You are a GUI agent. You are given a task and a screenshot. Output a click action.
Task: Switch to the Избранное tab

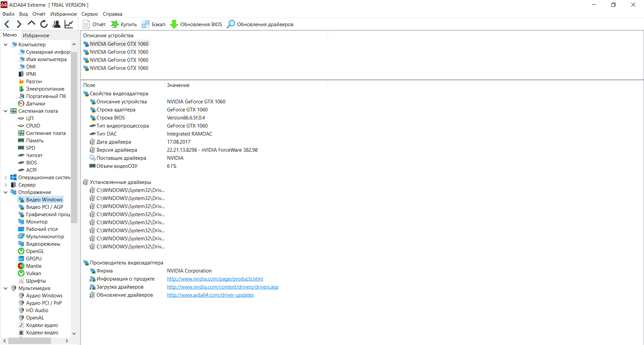[36, 35]
